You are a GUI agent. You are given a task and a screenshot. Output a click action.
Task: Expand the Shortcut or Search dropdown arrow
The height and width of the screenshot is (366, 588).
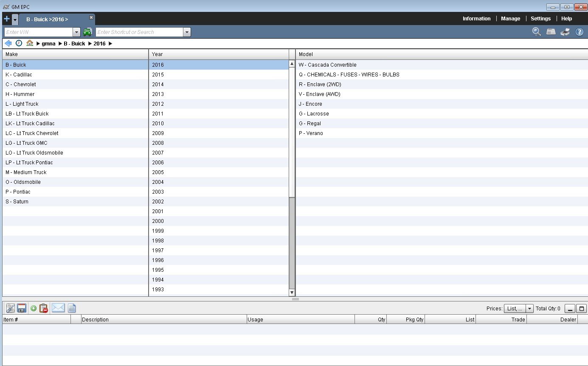coord(187,32)
